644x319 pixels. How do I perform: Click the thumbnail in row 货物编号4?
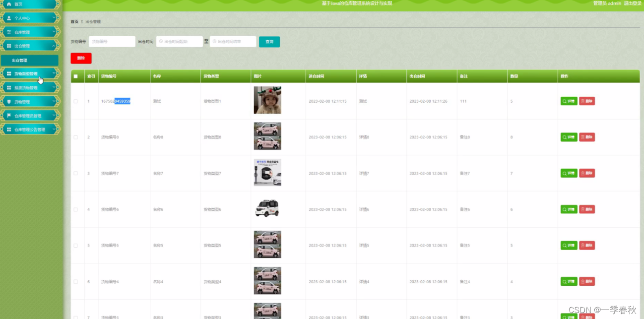click(x=267, y=281)
